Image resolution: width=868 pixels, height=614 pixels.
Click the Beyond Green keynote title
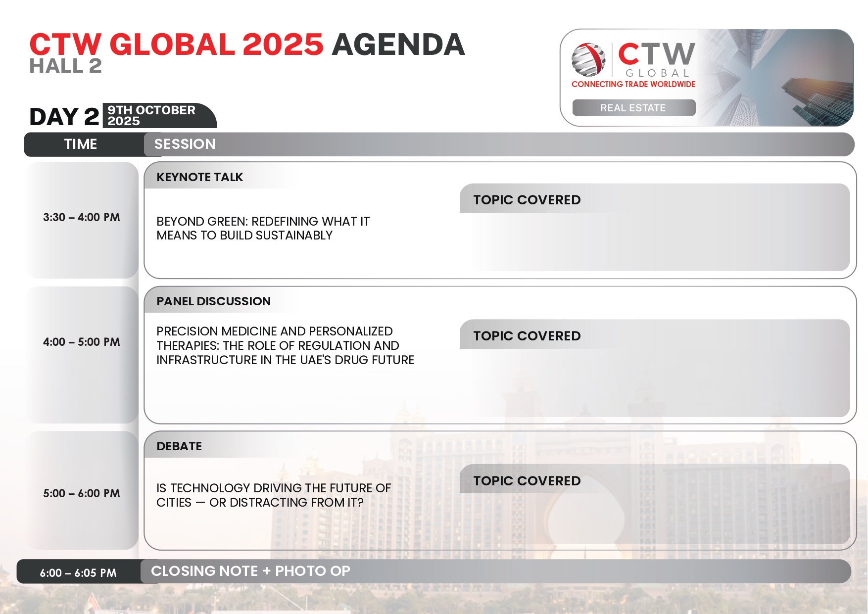(x=263, y=228)
